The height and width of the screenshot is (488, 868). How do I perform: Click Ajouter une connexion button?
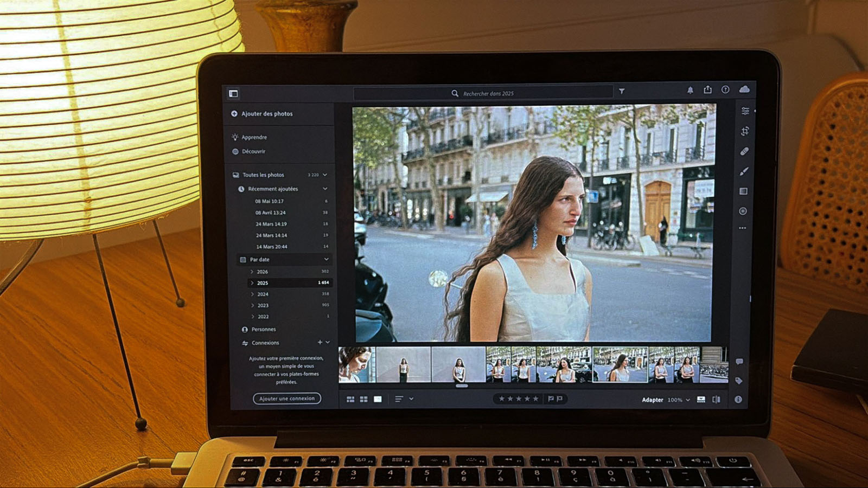pyautogui.click(x=287, y=399)
